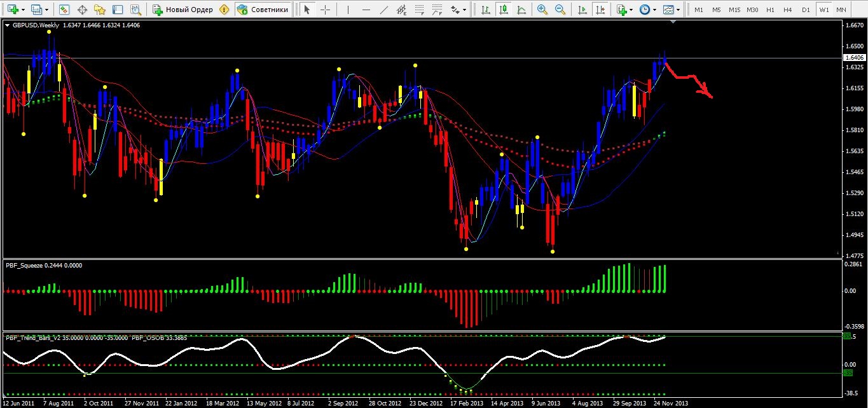The height and width of the screenshot is (408, 868).
Task: Expand the Periods dropdown arrow
Action: click(x=654, y=10)
